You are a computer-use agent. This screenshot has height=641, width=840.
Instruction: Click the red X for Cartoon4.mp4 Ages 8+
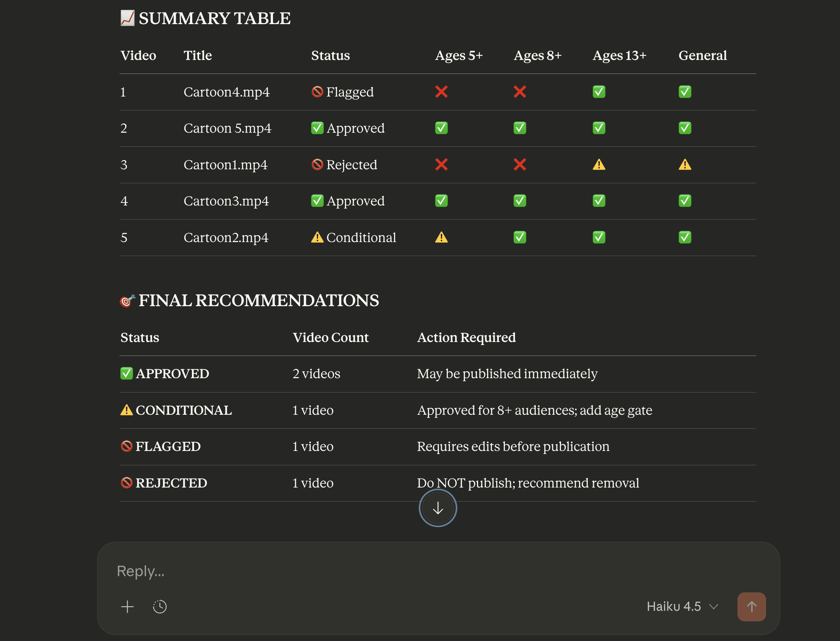click(520, 92)
